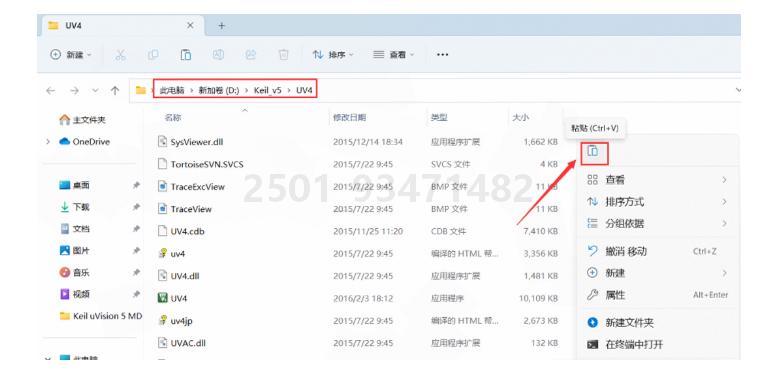Click the UV4 application green icon
The image size is (779, 374).
(162, 299)
